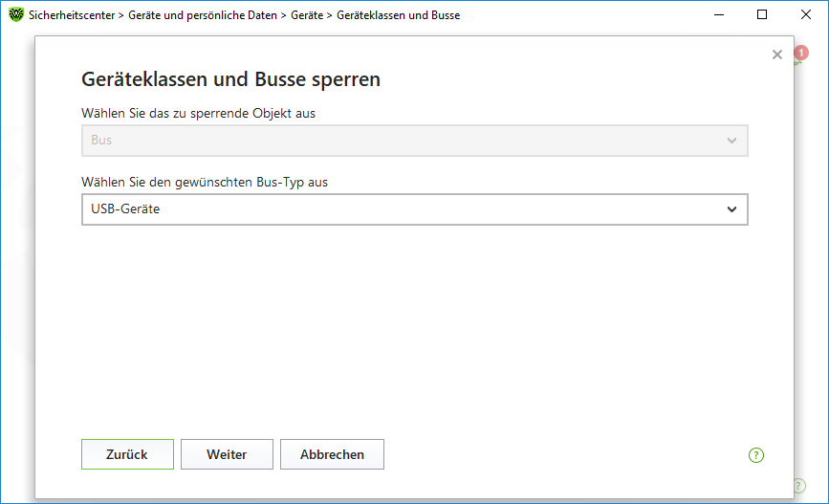Cancel with the Abbrechen button
This screenshot has height=504, width=829.
(x=332, y=454)
